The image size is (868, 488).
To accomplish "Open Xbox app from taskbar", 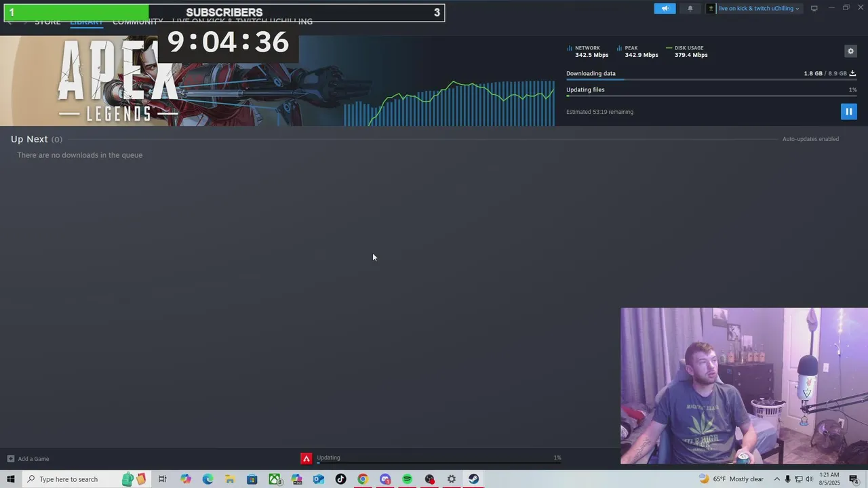I will pyautogui.click(x=275, y=479).
